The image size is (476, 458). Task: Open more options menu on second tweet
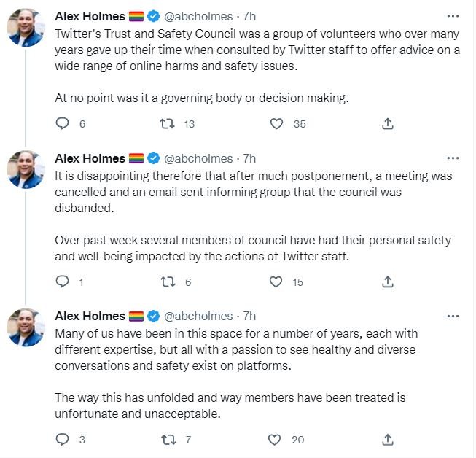click(x=453, y=158)
